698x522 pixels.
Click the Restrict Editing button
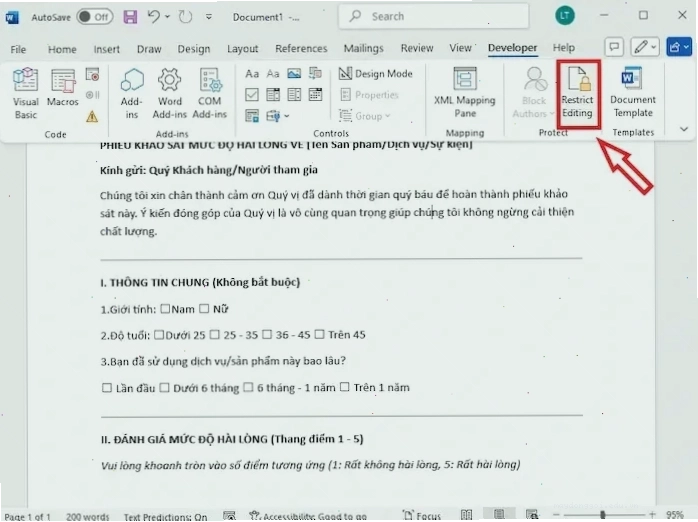tap(577, 93)
